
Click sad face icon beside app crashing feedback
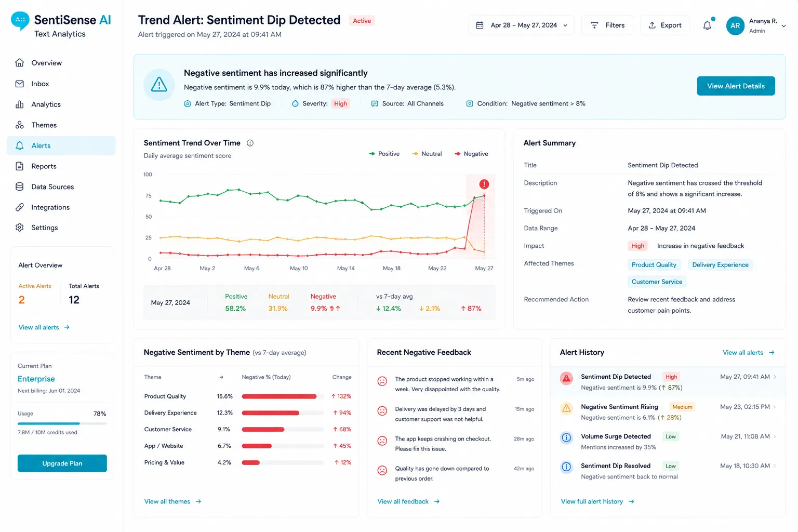[382, 441]
